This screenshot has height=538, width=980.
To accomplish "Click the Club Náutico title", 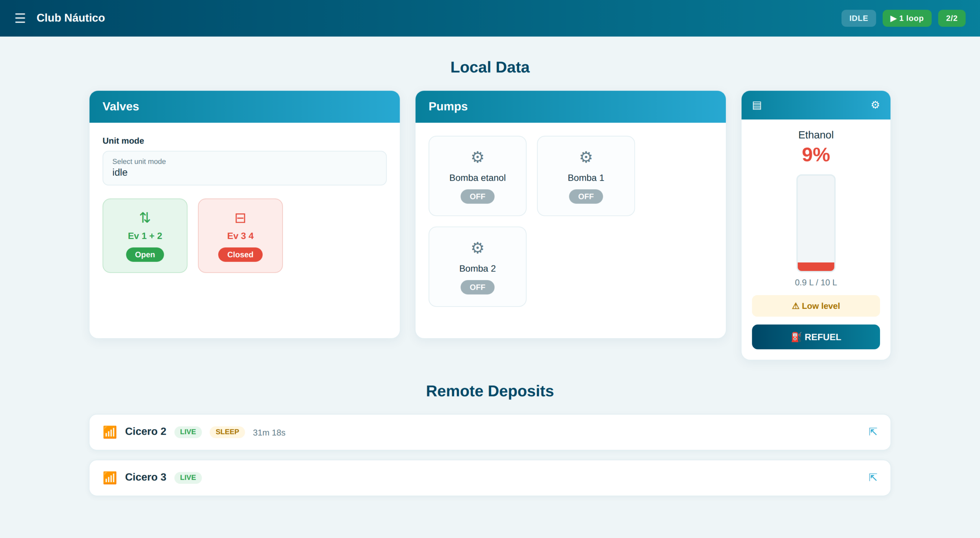I will click(70, 18).
